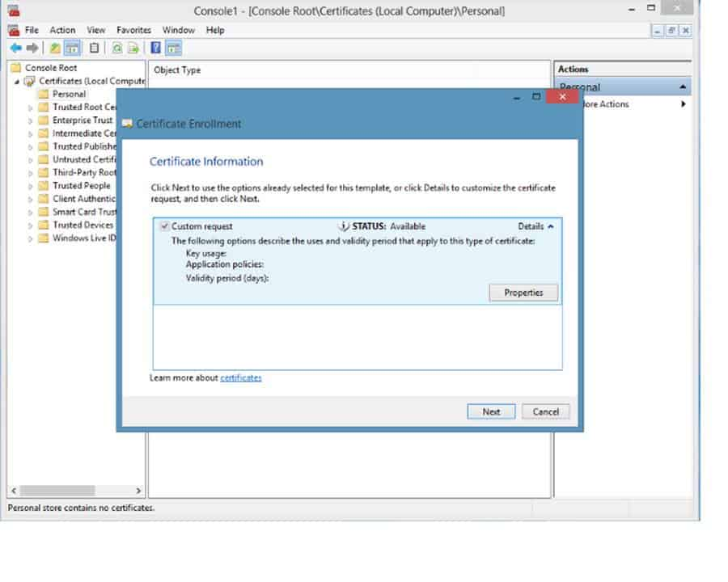Open the View menu
728x582 pixels.
95,30
